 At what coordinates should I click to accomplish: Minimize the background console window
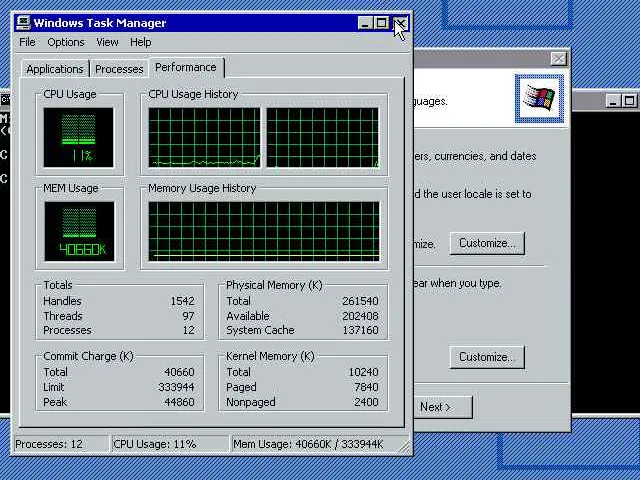click(613, 100)
